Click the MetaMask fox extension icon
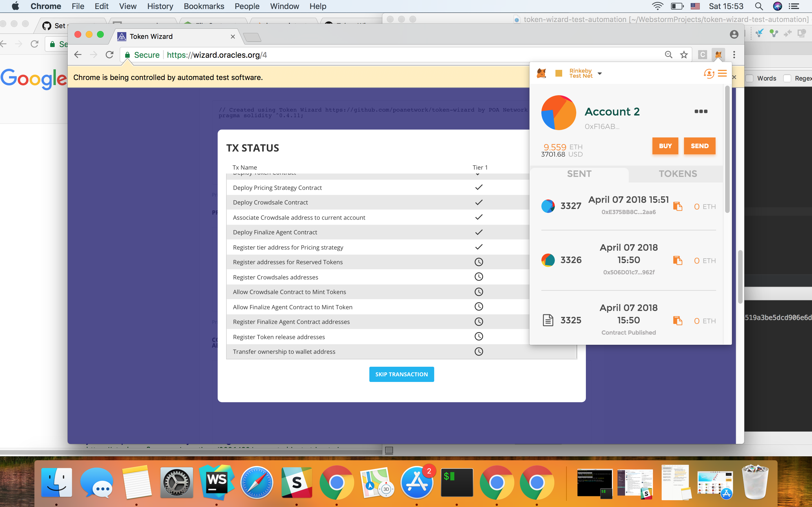The image size is (812, 507). [x=718, y=55]
